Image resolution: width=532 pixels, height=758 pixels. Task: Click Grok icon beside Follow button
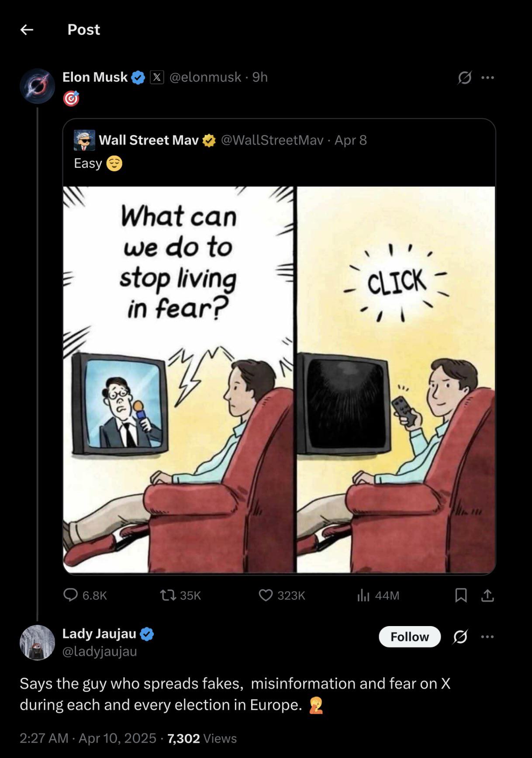click(x=460, y=637)
